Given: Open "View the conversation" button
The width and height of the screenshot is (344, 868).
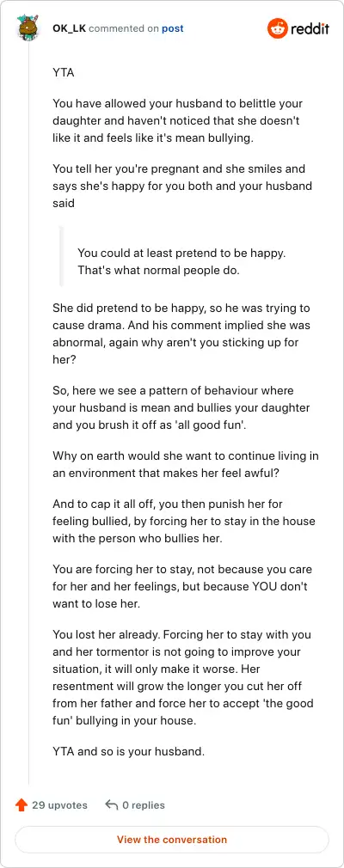Looking at the screenshot, I should tap(172, 840).
